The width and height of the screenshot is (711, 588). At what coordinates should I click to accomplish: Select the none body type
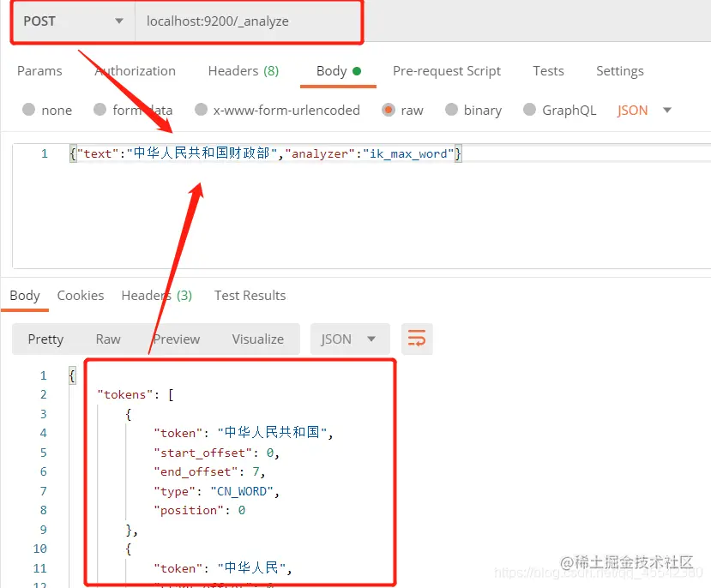(47, 110)
